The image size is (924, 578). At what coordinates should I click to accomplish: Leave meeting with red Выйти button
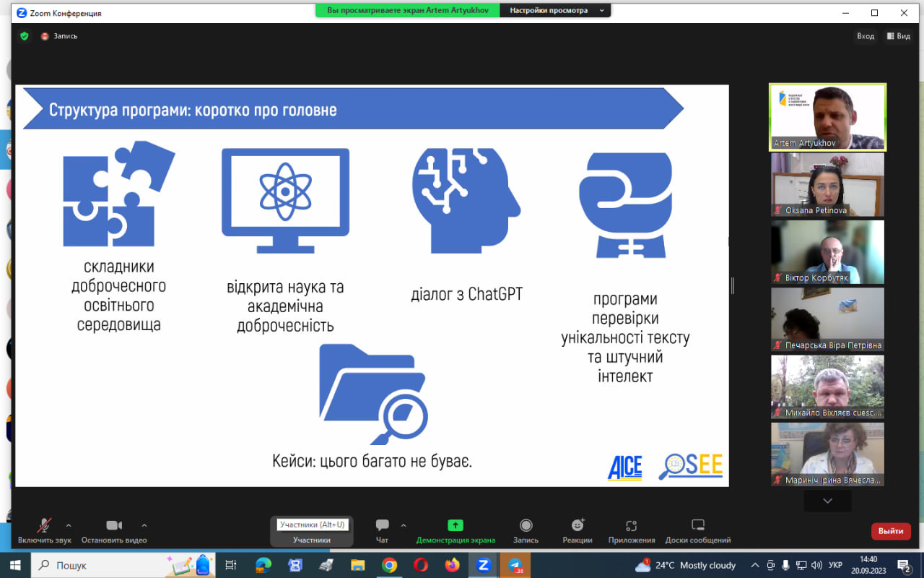[891, 531]
